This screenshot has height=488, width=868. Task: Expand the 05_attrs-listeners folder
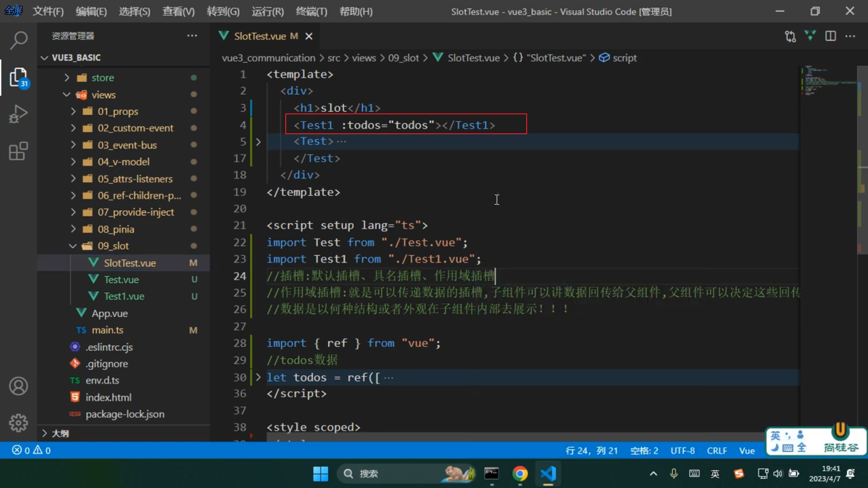click(x=73, y=179)
